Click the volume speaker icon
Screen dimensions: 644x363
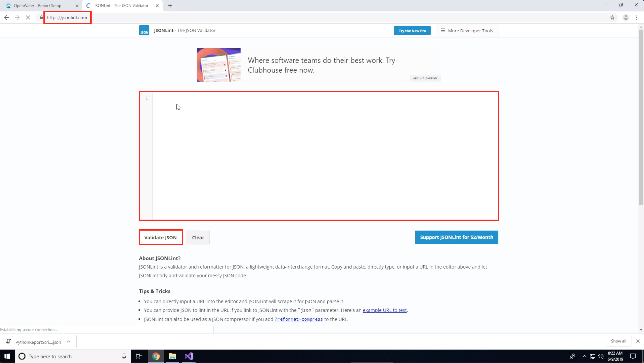tap(601, 356)
